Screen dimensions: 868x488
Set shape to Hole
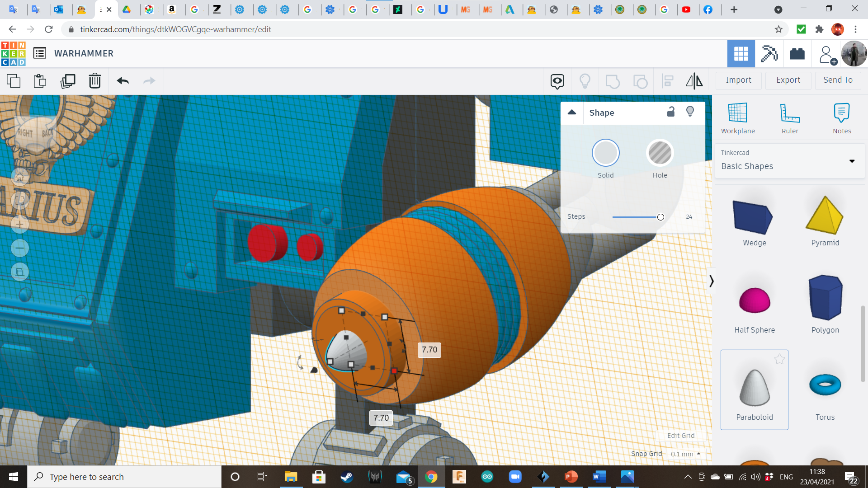[660, 153]
